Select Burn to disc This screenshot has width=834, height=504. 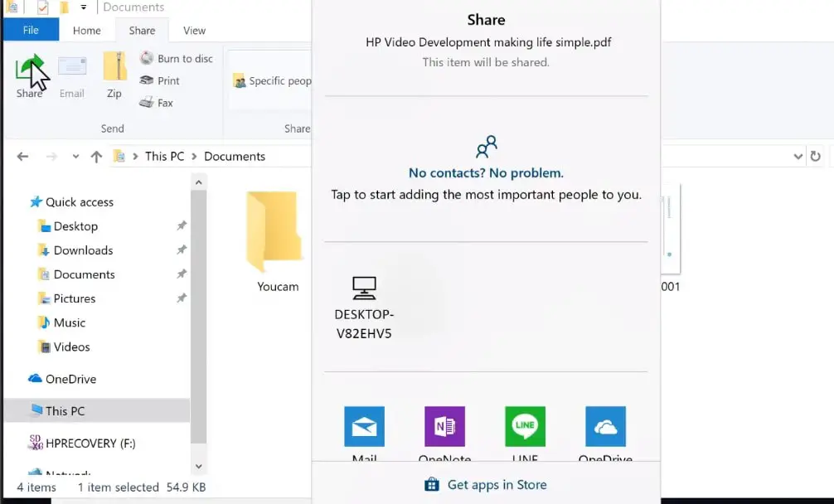click(177, 59)
